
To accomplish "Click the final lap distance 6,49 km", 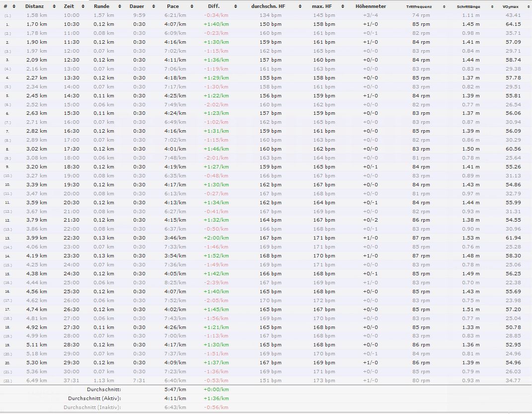I will [x=36, y=381].
